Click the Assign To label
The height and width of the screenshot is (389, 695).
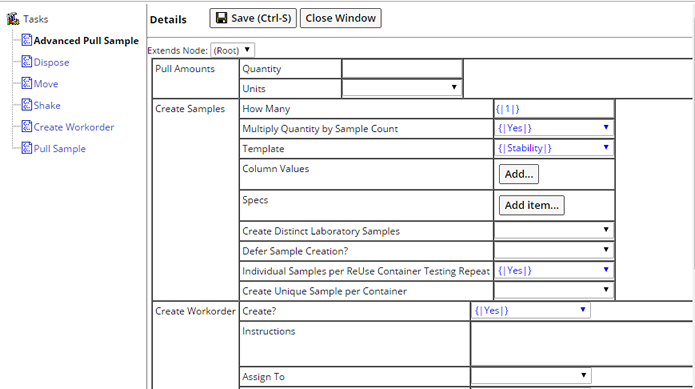(263, 377)
